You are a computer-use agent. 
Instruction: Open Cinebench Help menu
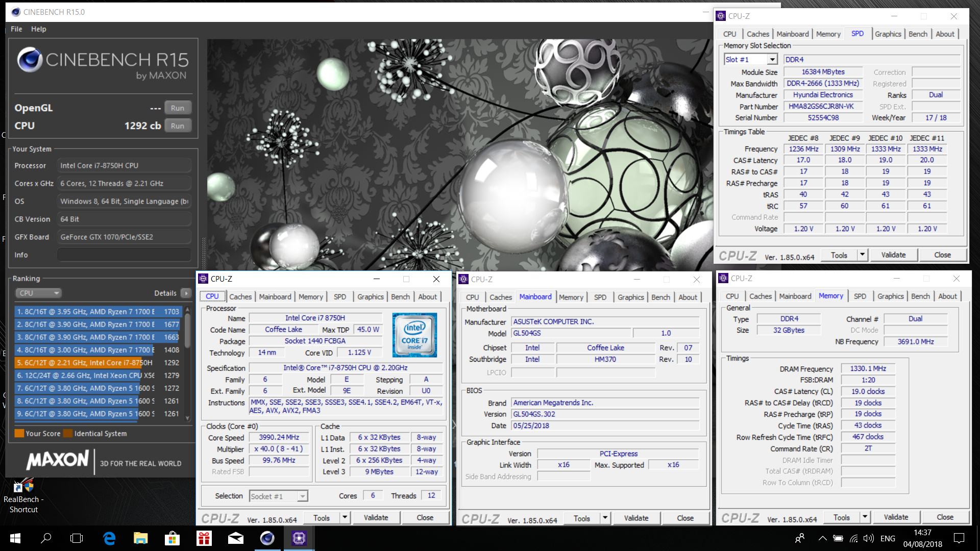[x=38, y=29]
